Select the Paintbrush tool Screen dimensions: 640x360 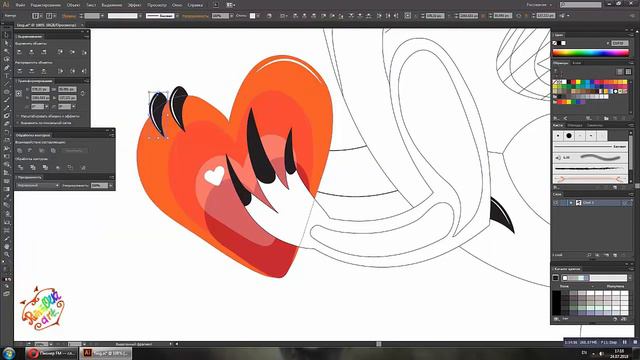pyautogui.click(x=6, y=100)
